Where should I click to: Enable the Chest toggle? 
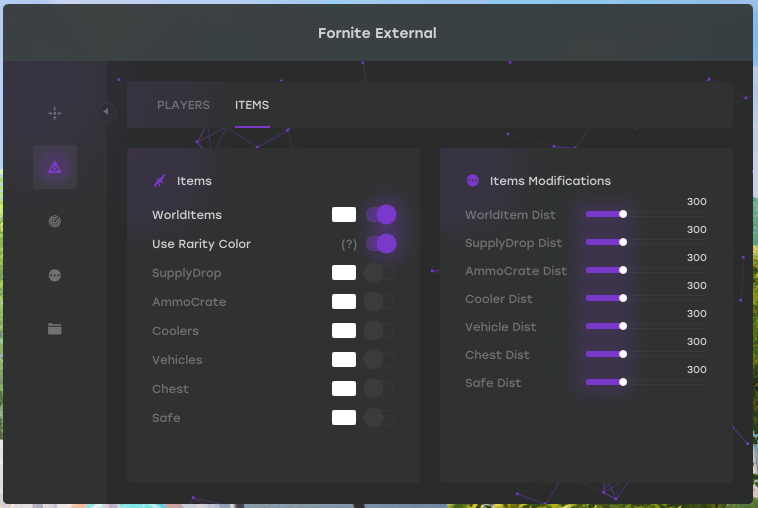379,389
